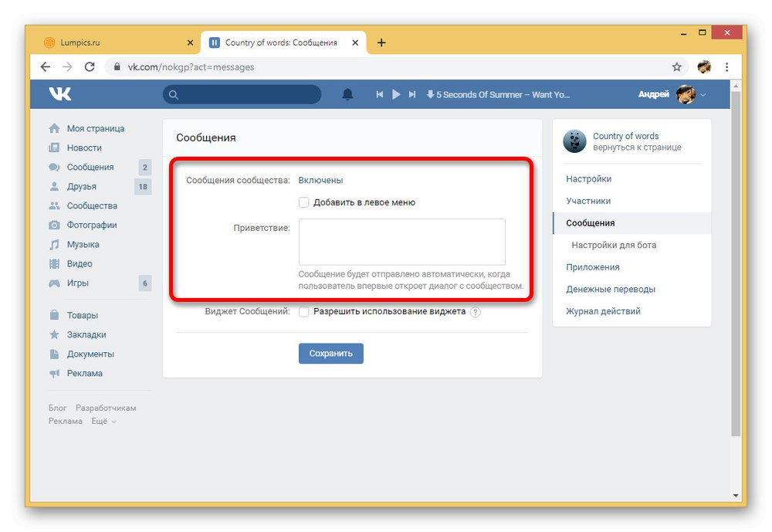Open Chrome three-dot menu
This screenshot has width=772, height=532.
click(x=726, y=67)
